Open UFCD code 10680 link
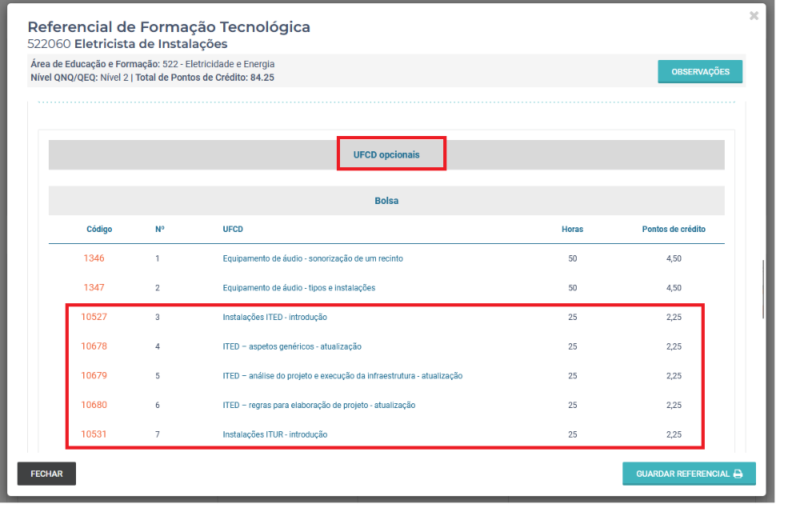 click(x=94, y=405)
